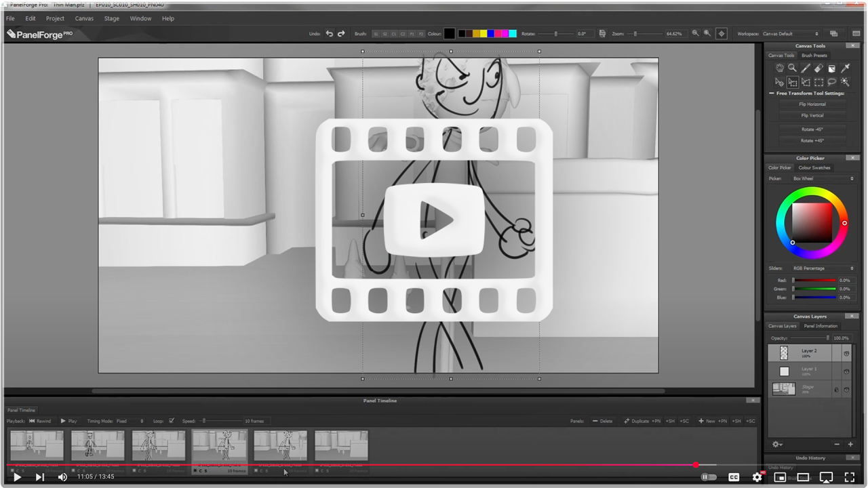Open the Workspace Canvas Default dropdown
This screenshot has width=868, height=488.
[791, 34]
